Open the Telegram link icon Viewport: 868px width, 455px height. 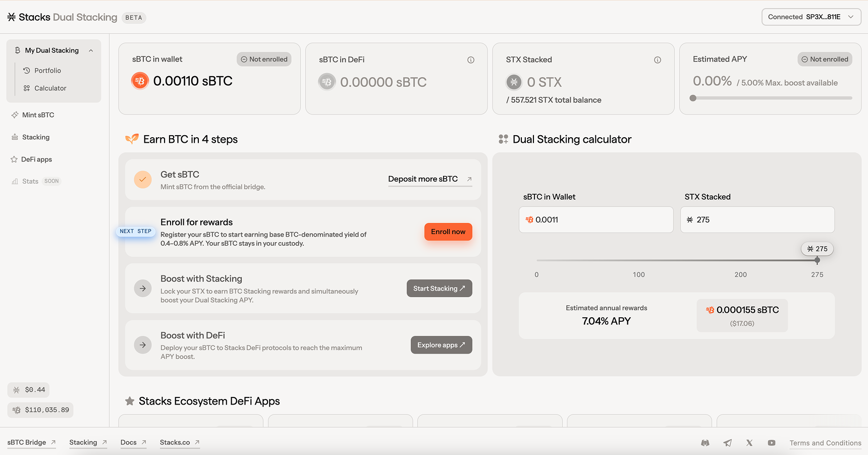[727, 443]
